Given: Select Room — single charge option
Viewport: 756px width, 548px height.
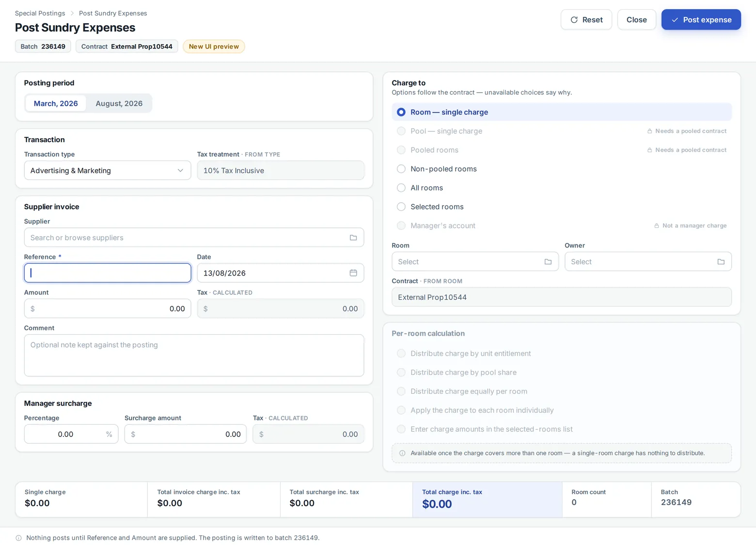Looking at the screenshot, I should point(562,112).
